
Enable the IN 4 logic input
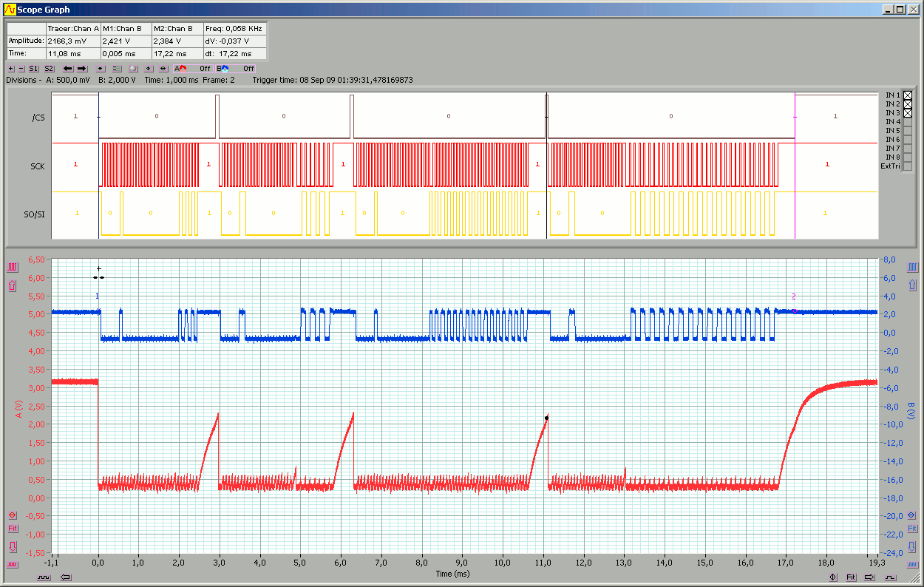click(908, 122)
